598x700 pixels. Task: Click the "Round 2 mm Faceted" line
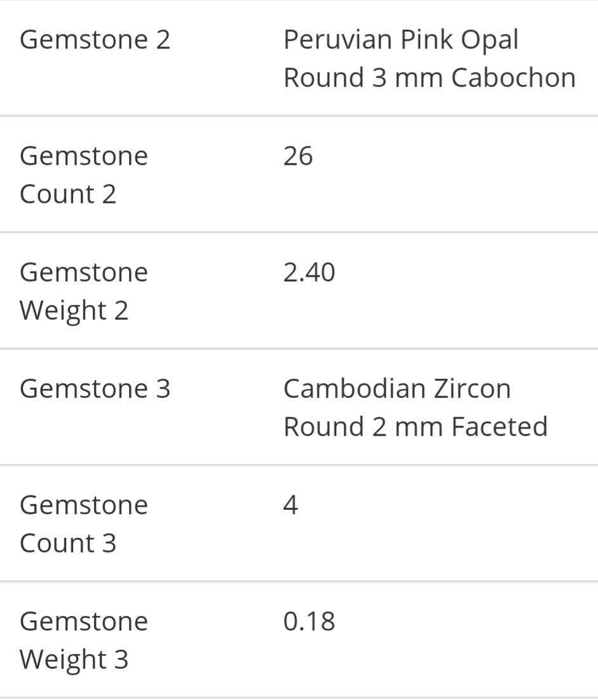point(415,427)
